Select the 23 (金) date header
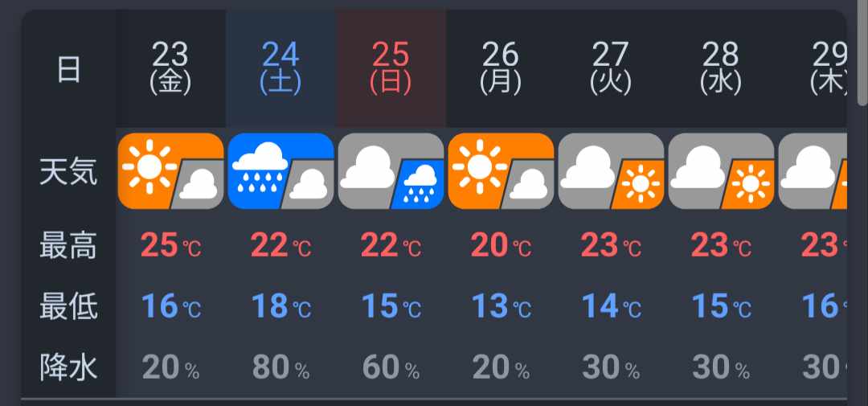This screenshot has width=868, height=406. pyautogui.click(x=170, y=68)
